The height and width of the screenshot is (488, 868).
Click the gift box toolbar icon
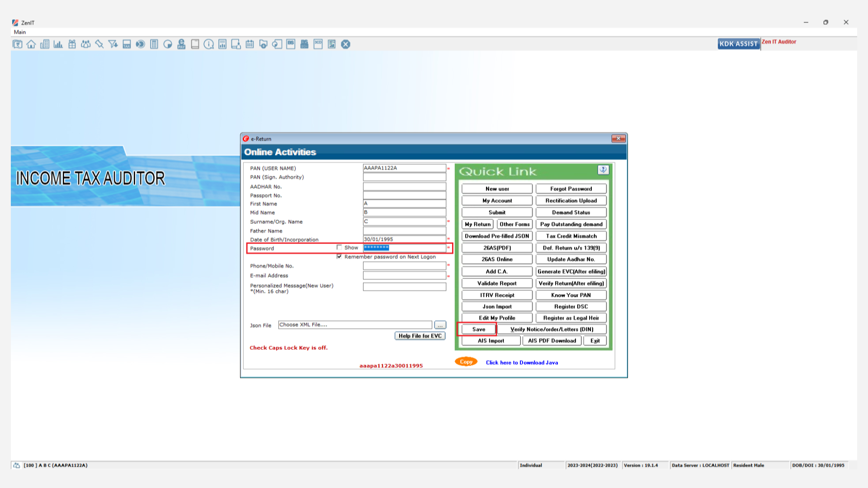coord(72,44)
